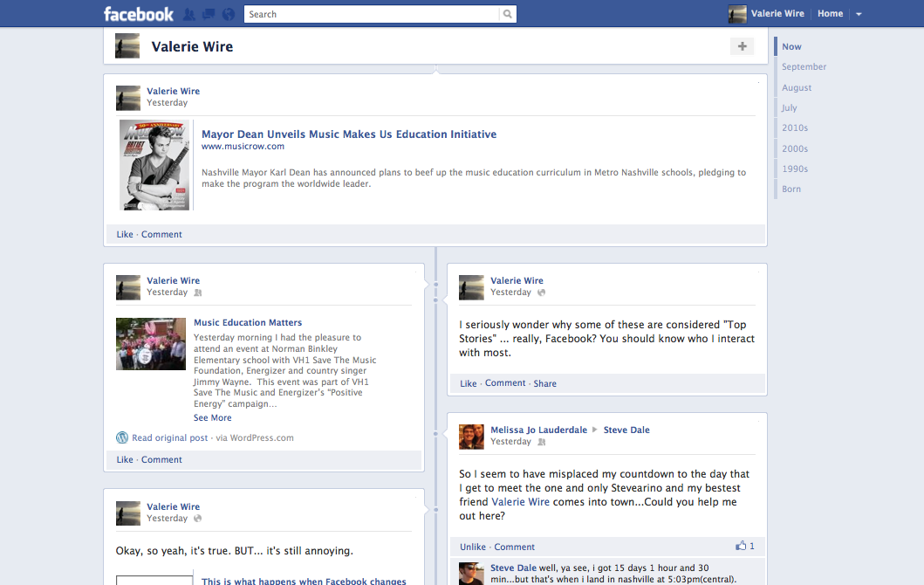Click into the Search input field
The width and height of the screenshot is (924, 585).
click(x=371, y=14)
